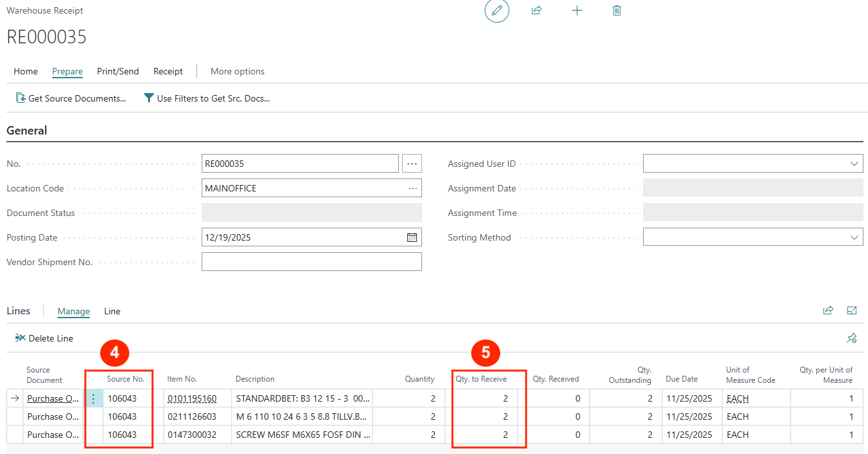Open the Print/Send menu
Viewport: 868px width, 454px height.
[118, 71]
